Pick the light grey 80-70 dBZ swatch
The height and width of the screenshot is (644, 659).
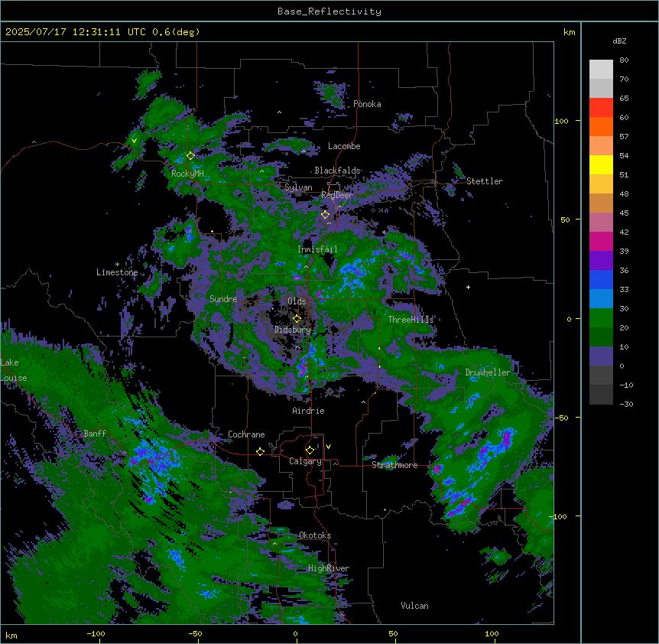[601, 70]
